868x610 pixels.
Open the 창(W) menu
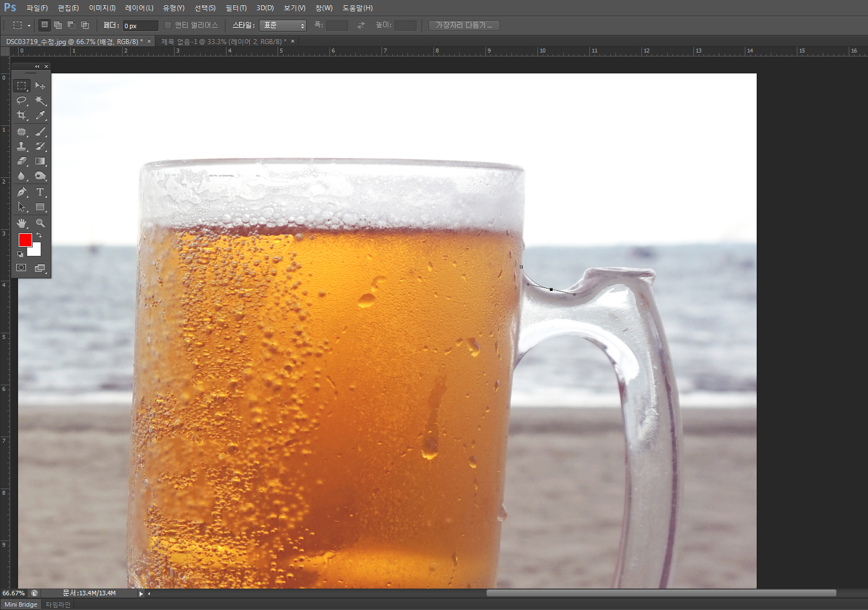[324, 8]
